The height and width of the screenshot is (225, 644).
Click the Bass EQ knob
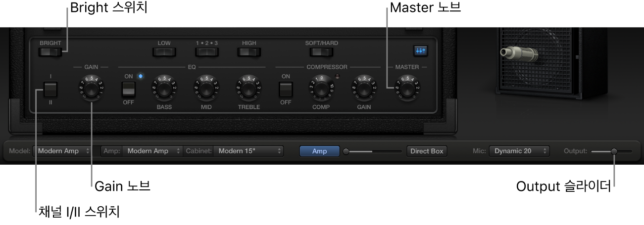164,89
